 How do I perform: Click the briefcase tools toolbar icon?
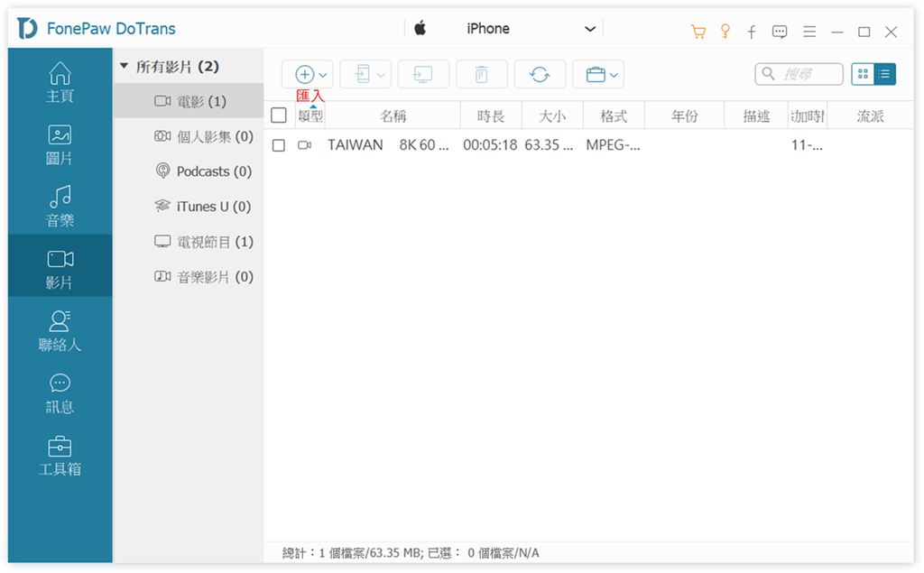click(x=596, y=74)
